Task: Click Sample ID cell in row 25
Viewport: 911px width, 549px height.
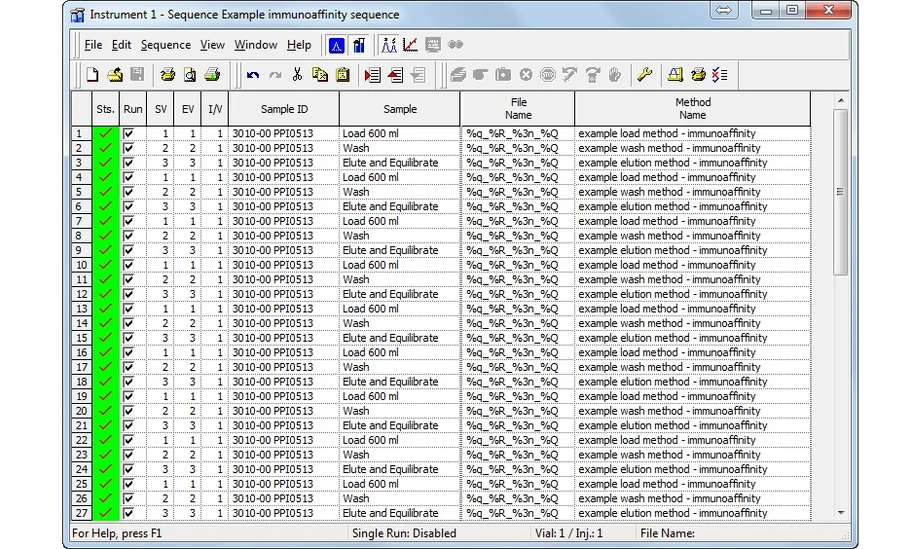Action: [284, 484]
